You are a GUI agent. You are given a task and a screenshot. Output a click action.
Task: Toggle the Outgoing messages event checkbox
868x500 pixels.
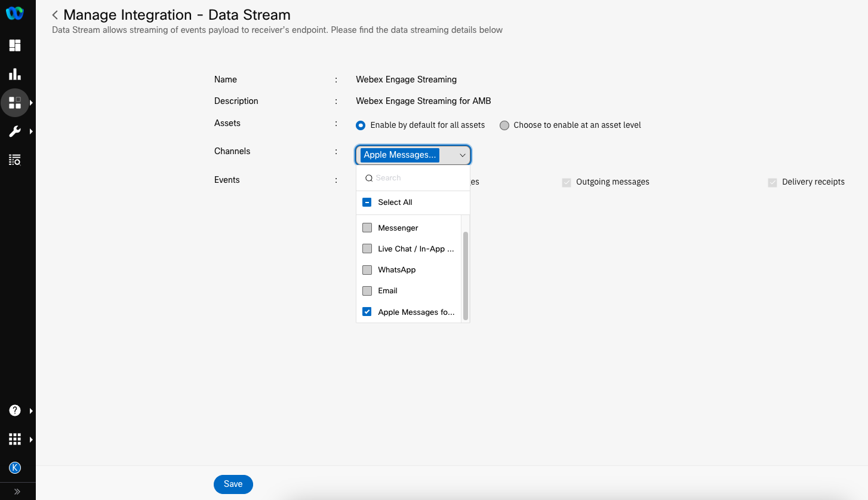(567, 182)
